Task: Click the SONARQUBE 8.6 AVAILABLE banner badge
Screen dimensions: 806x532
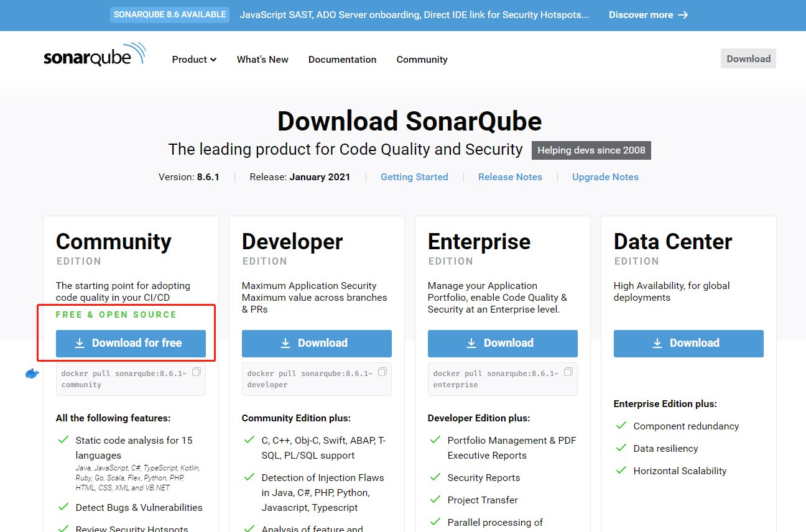Action: pos(170,14)
